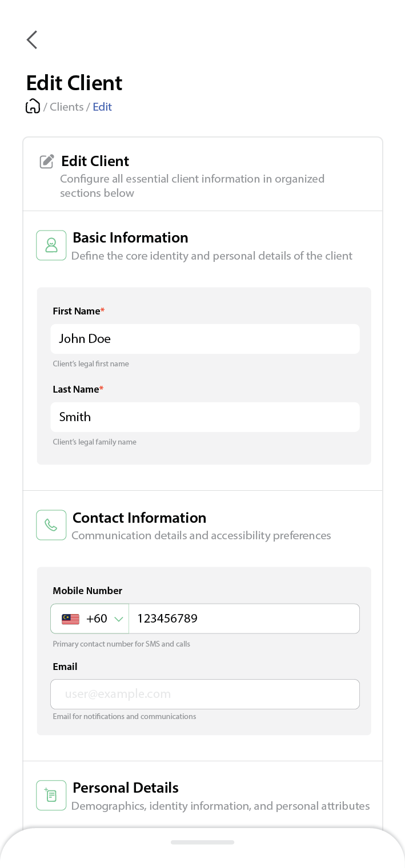405x868 pixels.
Task: Focus the Last Name field containing Smith
Action: 205,417
